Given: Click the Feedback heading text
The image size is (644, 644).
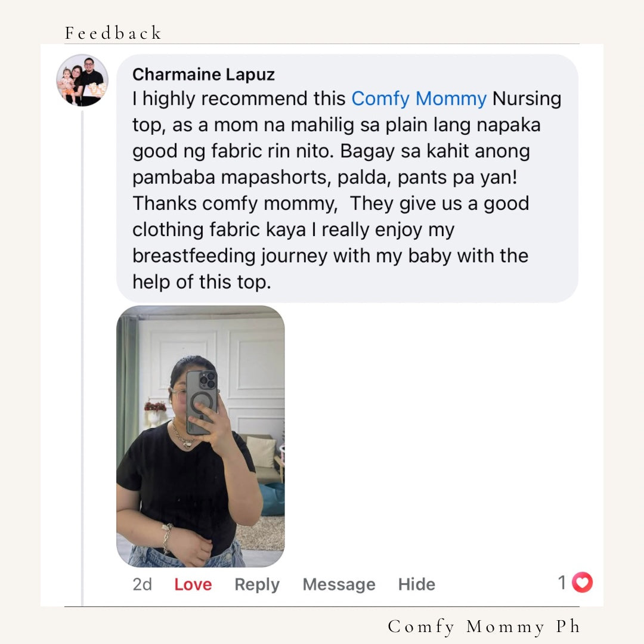Looking at the screenshot, I should (113, 33).
